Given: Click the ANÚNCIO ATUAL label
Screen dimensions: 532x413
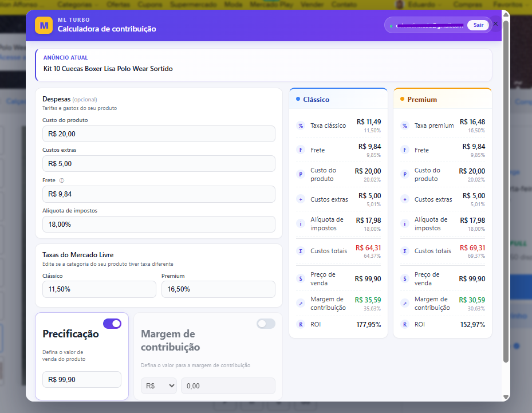Looking at the screenshot, I should (x=65, y=58).
